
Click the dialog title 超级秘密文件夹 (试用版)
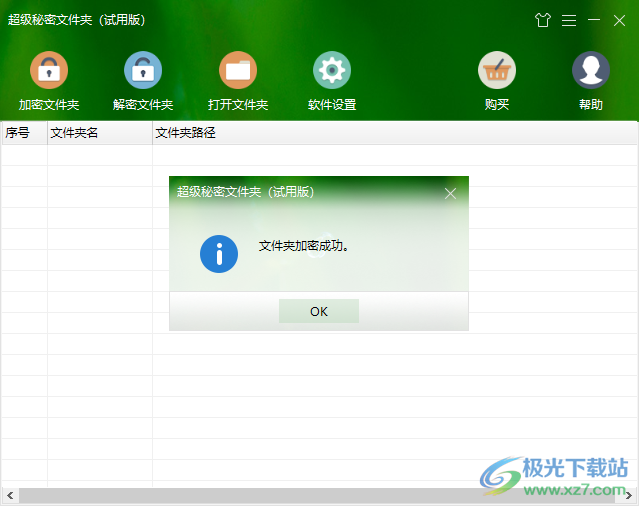246,192
